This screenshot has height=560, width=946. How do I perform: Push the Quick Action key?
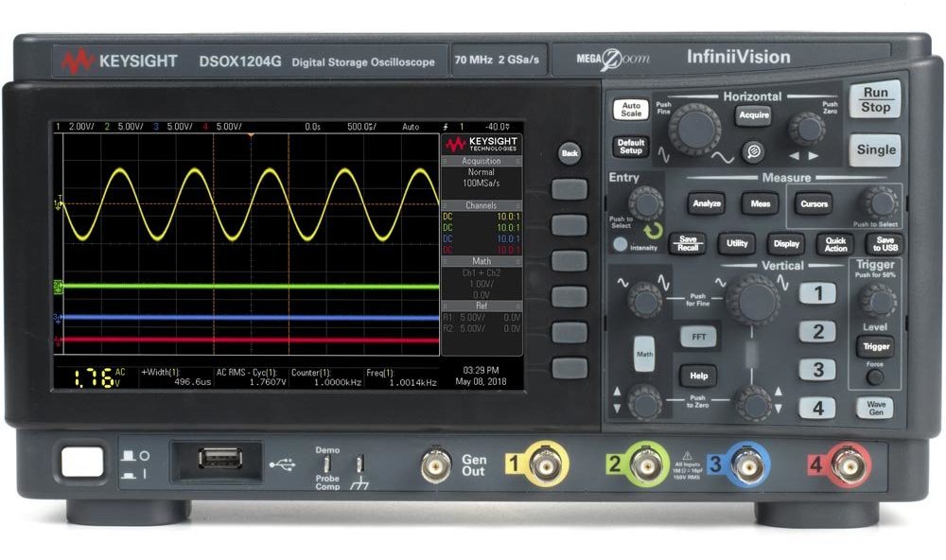[835, 244]
